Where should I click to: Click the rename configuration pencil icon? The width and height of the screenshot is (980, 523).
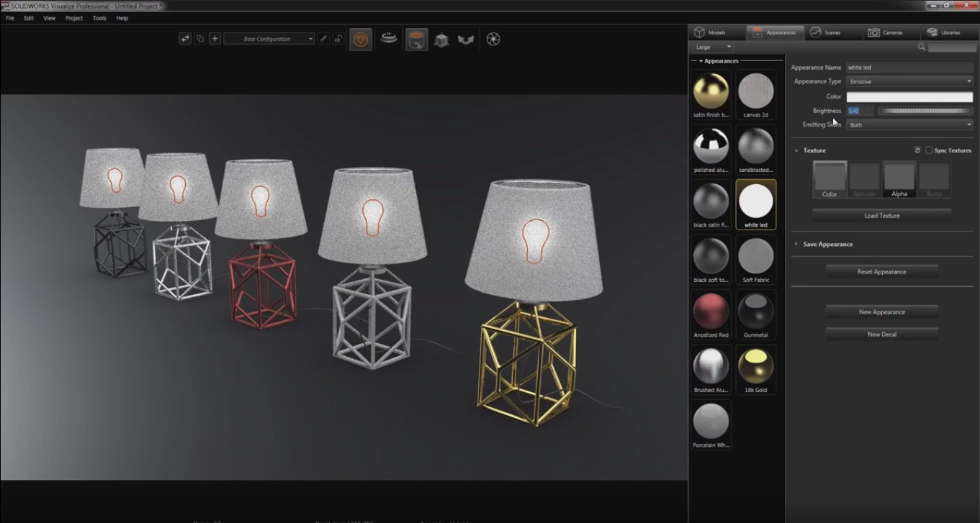point(323,39)
